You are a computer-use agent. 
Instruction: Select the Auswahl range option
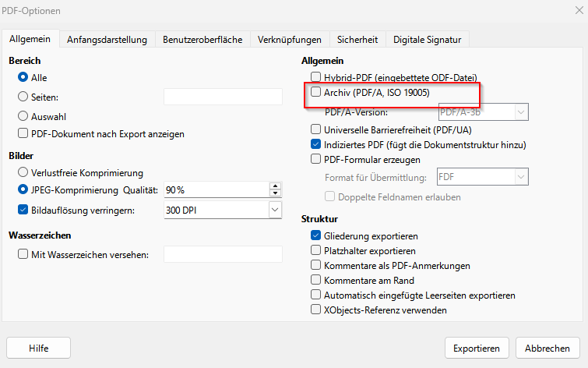coord(23,115)
